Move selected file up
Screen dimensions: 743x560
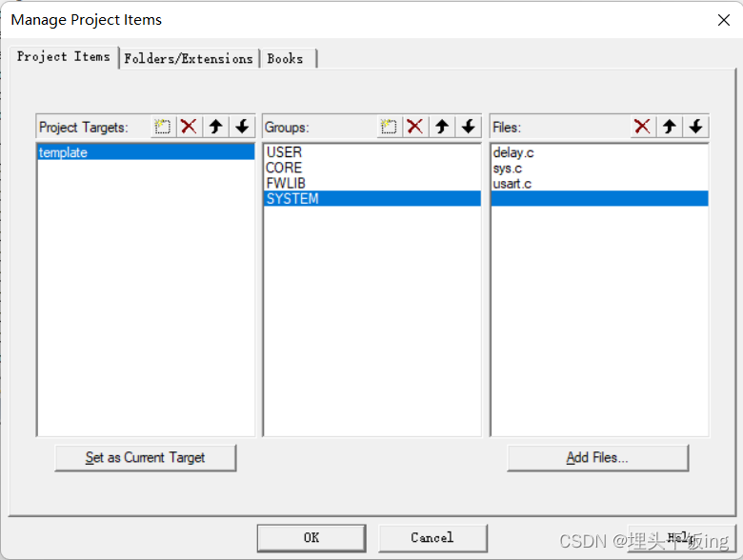[x=669, y=127]
